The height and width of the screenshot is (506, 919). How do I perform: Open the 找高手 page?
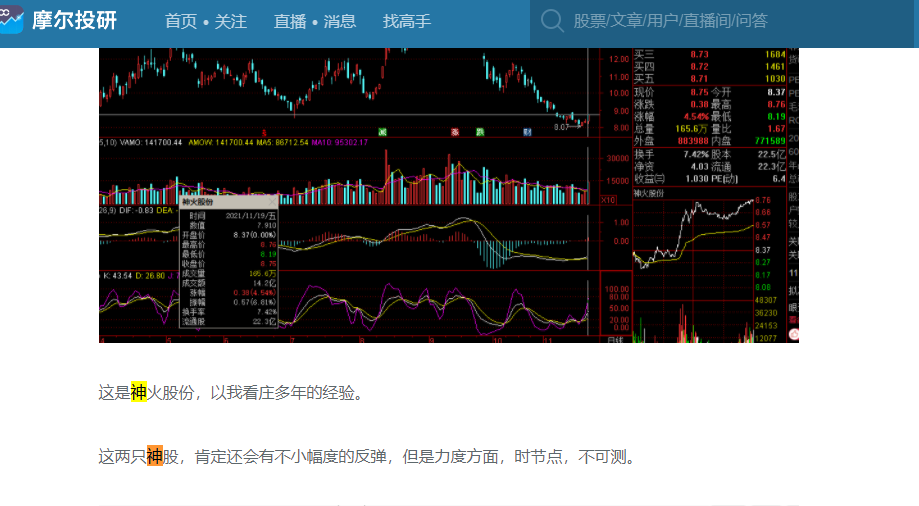407,22
